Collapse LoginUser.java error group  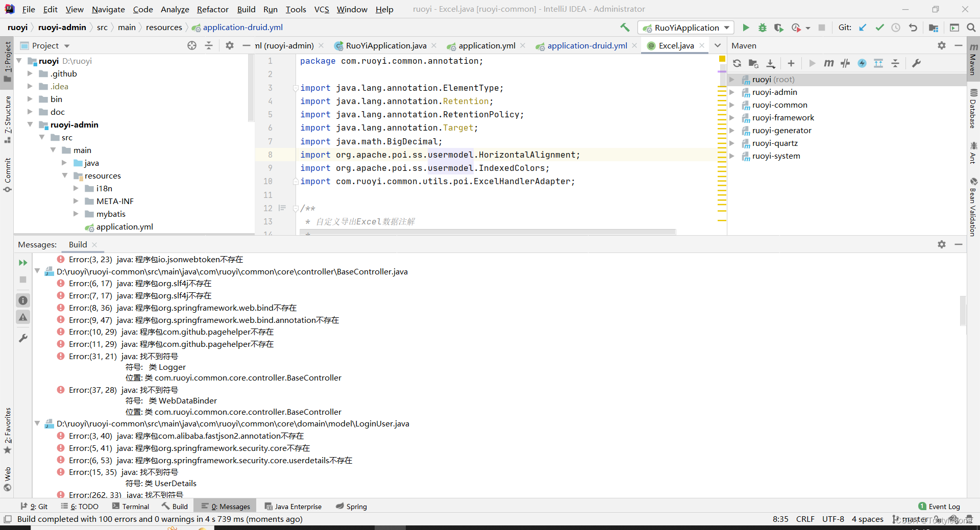tap(37, 423)
